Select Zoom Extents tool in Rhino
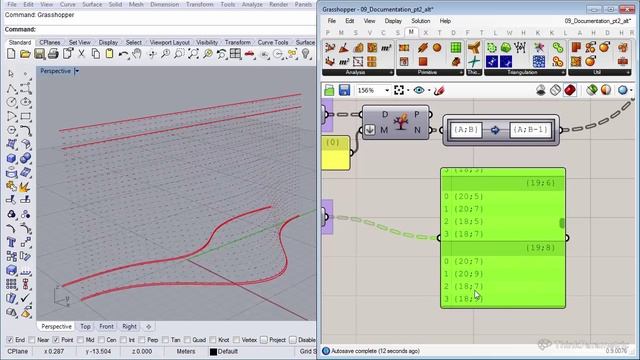The width and height of the screenshot is (640, 360). pyautogui.click(x=193, y=54)
